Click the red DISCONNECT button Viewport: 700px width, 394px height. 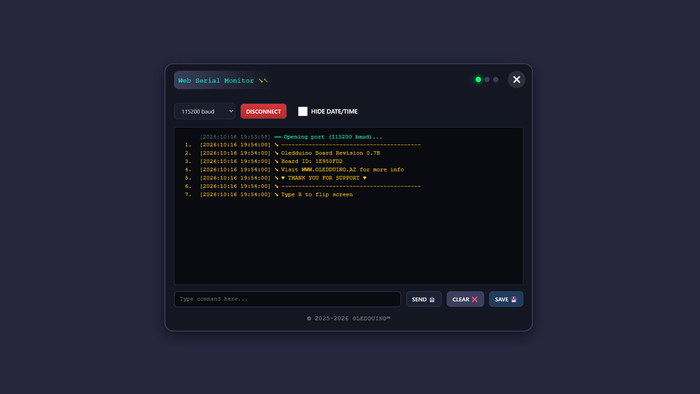click(x=263, y=112)
